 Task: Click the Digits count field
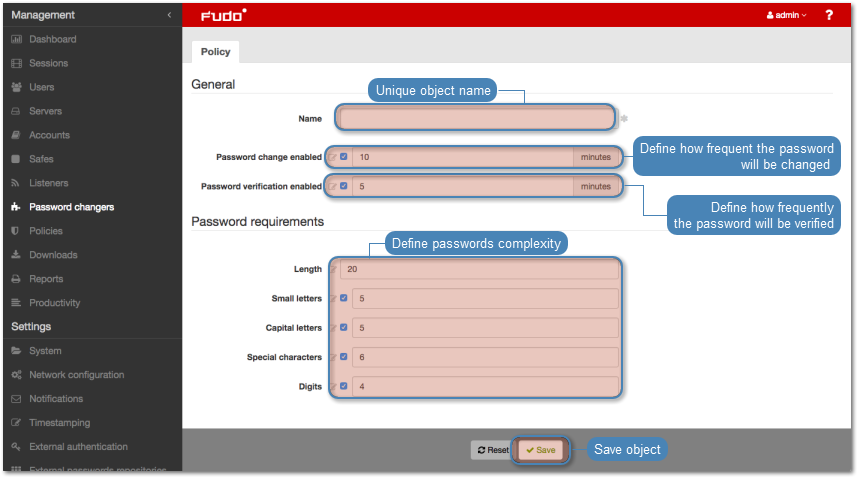[485, 386]
